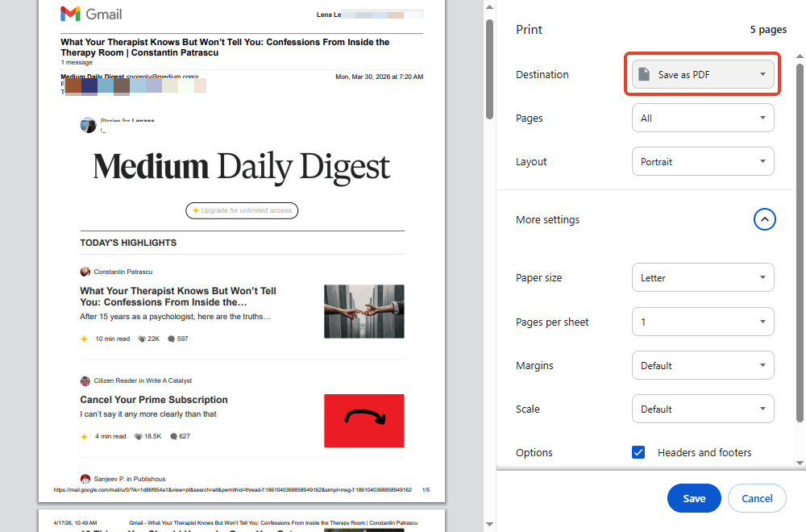Viewport: 806px width, 532px height.
Task: Click Constantin Patrascu's avatar icon
Action: (x=85, y=272)
